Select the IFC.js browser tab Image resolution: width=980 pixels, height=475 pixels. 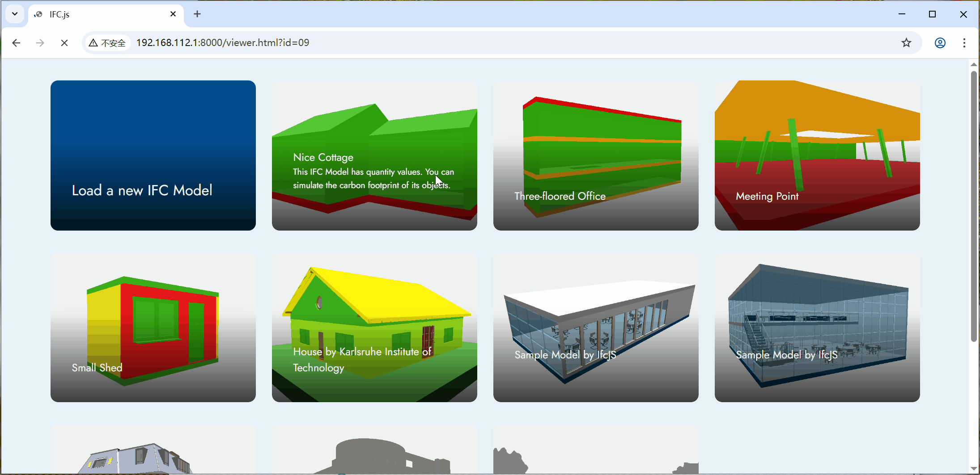[x=106, y=15]
